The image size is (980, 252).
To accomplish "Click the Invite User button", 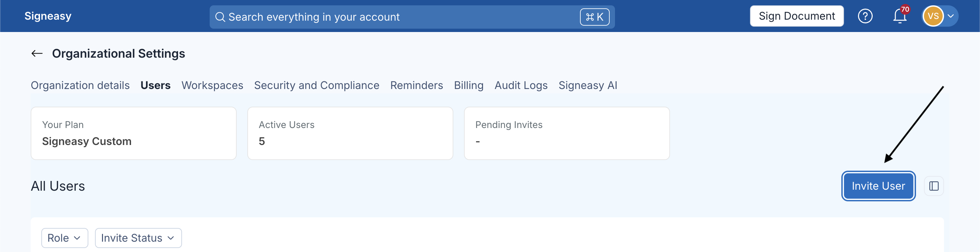I will 878,186.
